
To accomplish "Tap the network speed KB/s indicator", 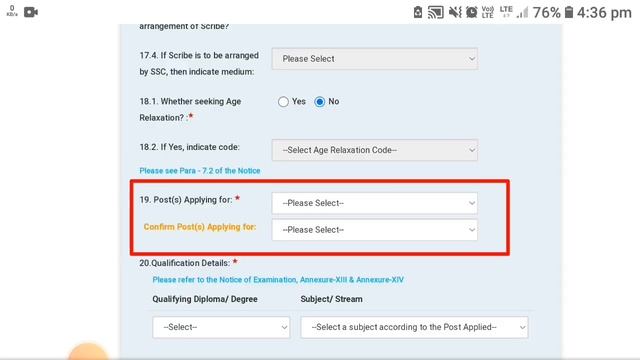I will 12,11.
